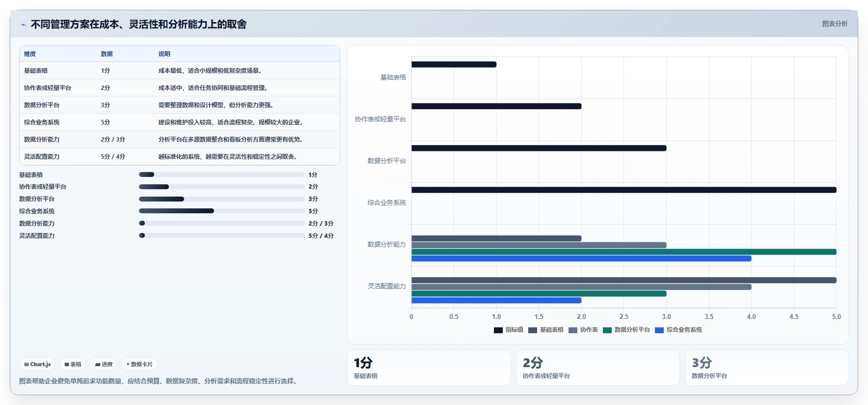Click the panel title 不同管理方案在成本…
Image resolution: width=868 pixels, height=405 pixels.
138,24
